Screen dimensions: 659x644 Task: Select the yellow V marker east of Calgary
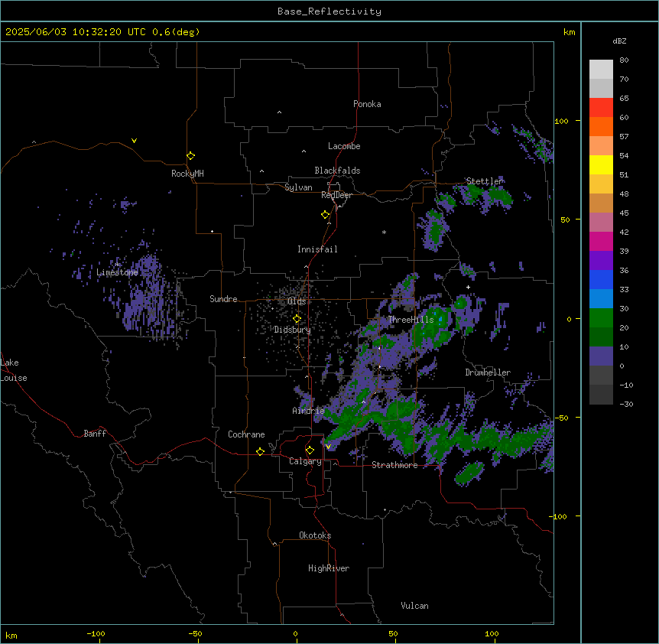tap(328, 447)
